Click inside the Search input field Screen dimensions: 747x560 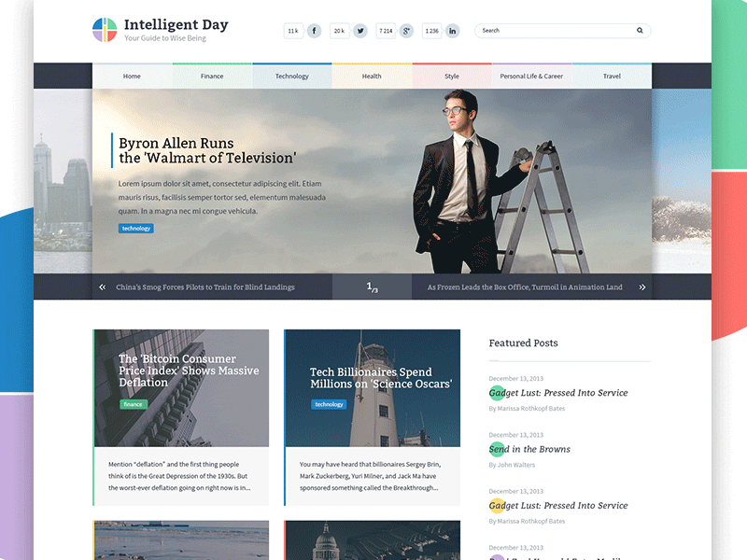pos(551,30)
